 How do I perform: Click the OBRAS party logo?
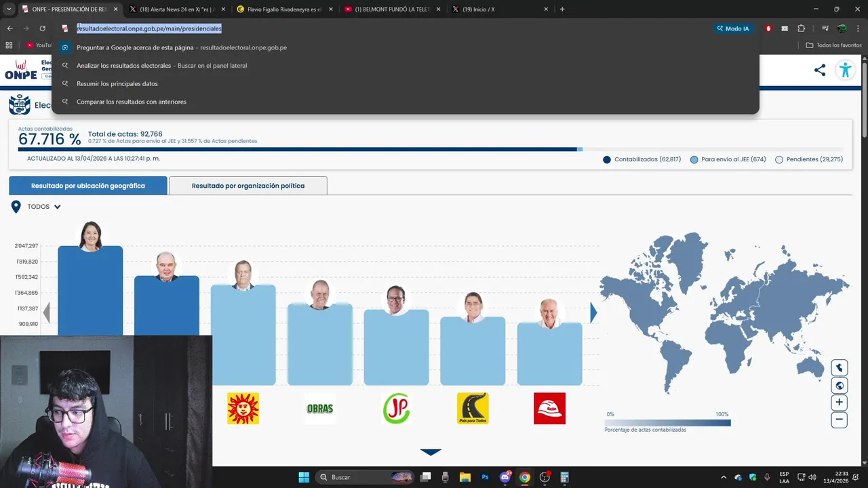[x=320, y=408]
